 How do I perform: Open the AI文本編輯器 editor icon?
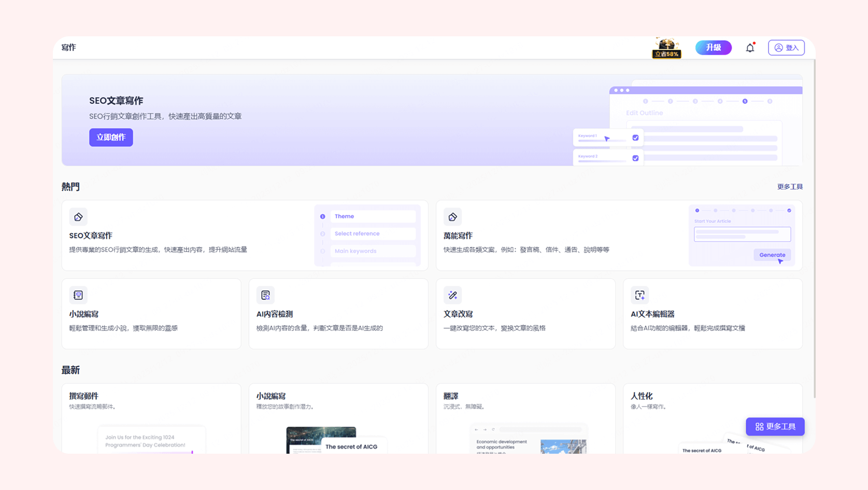point(639,295)
